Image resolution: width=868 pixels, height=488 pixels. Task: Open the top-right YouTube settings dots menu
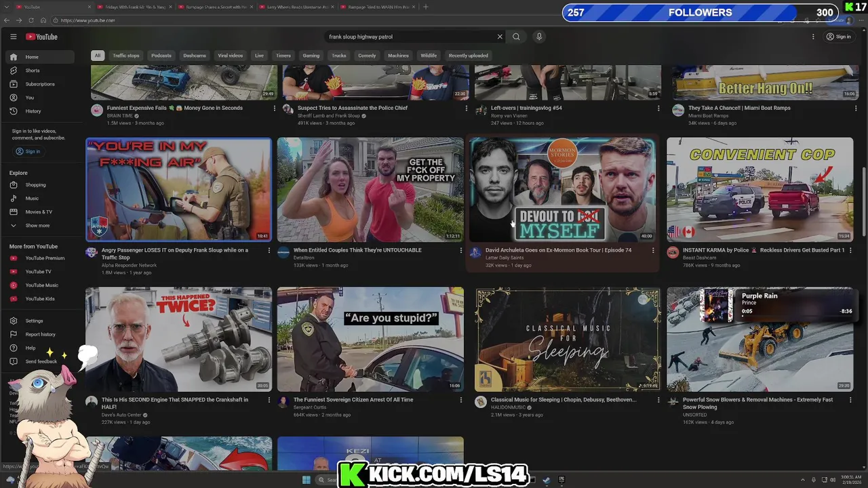[x=813, y=37]
